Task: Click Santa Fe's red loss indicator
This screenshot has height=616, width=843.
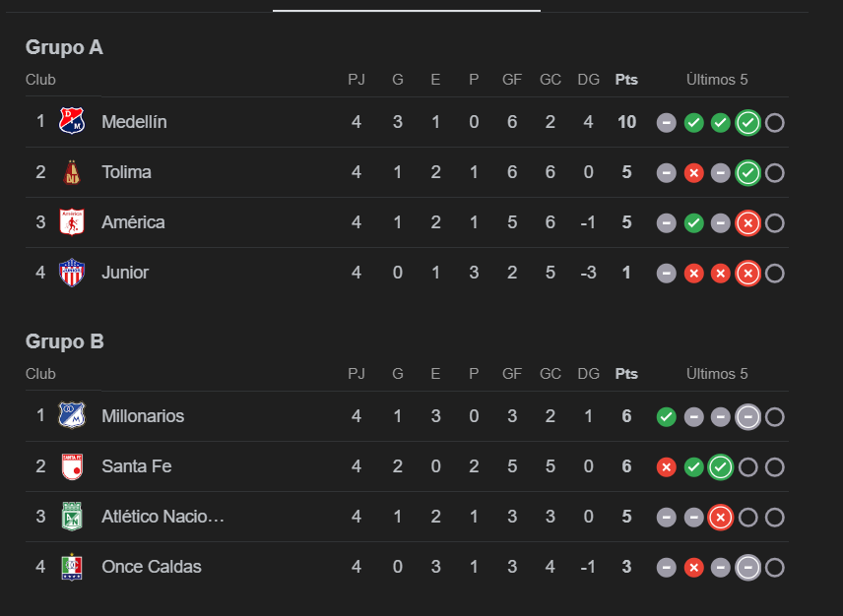Action: click(x=666, y=467)
